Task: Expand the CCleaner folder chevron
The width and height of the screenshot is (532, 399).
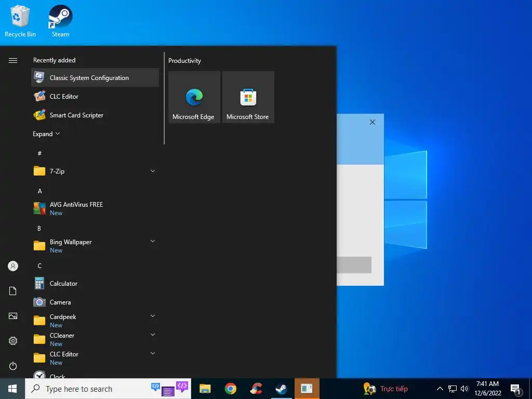Action: click(x=153, y=335)
